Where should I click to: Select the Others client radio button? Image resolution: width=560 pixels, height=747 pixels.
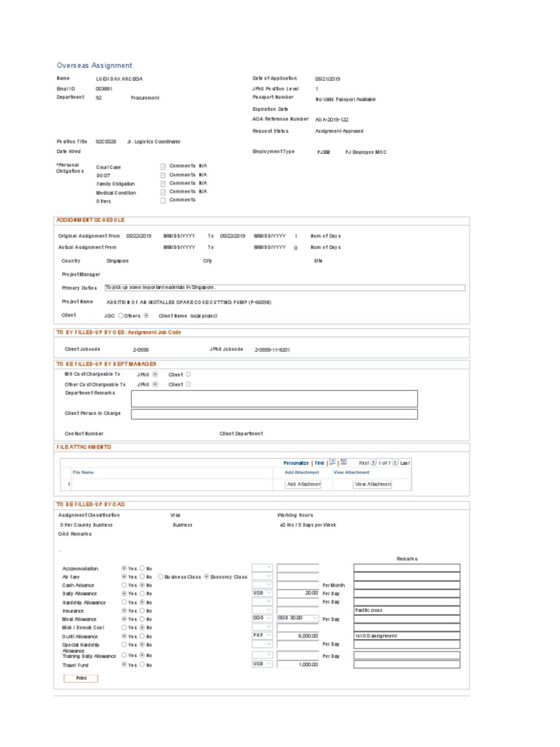[x=146, y=315]
